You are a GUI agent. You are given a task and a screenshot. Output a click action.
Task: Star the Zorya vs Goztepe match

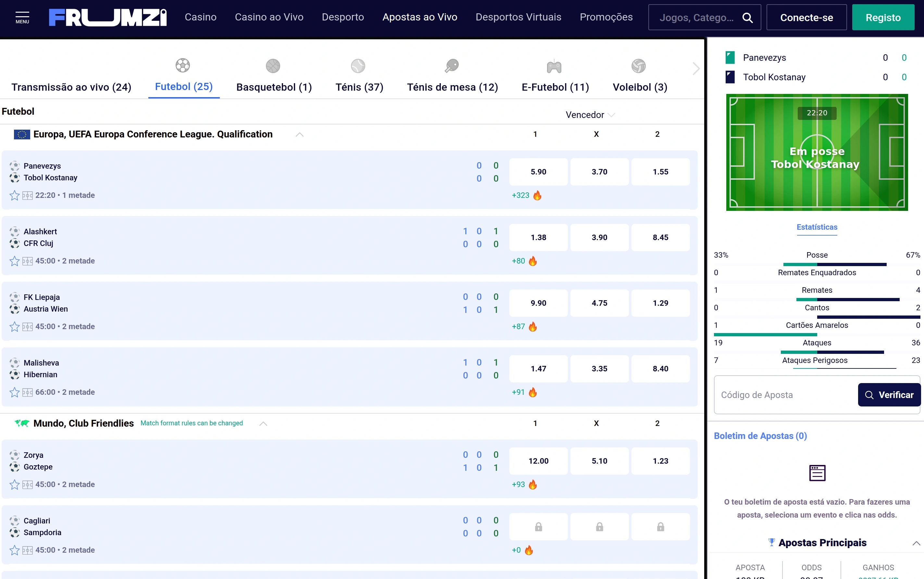coord(15,485)
